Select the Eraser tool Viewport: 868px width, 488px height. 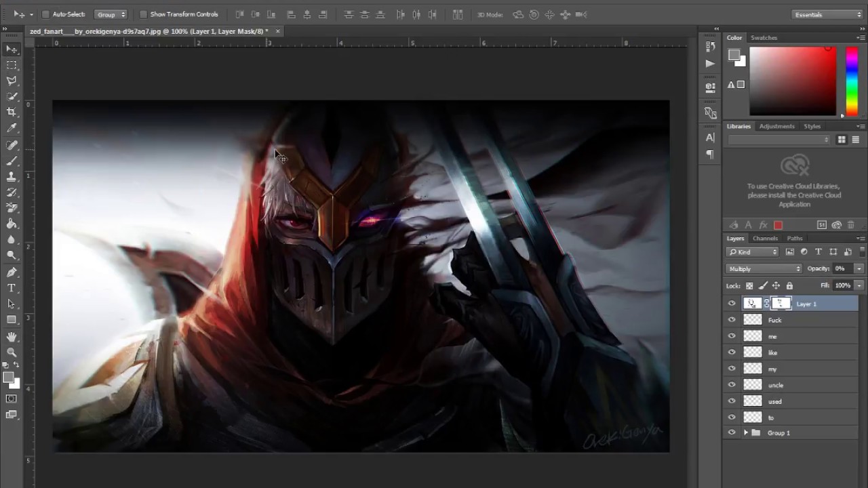click(x=12, y=207)
